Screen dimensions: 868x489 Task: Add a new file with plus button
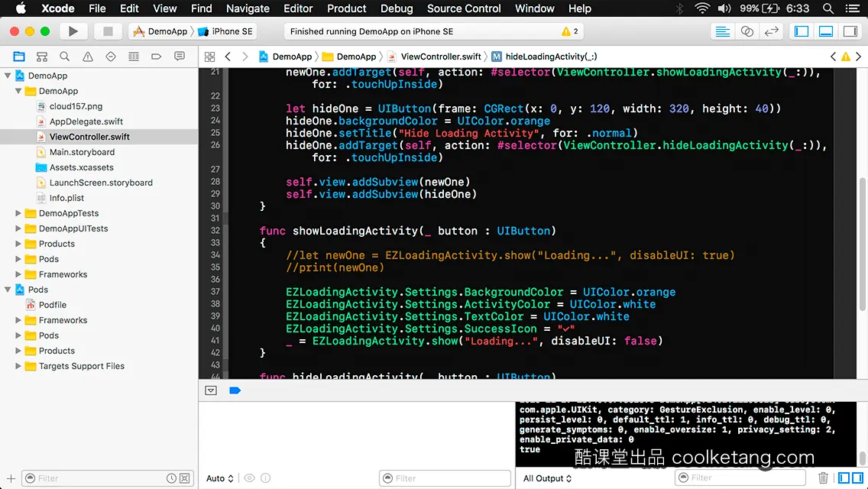click(11, 478)
